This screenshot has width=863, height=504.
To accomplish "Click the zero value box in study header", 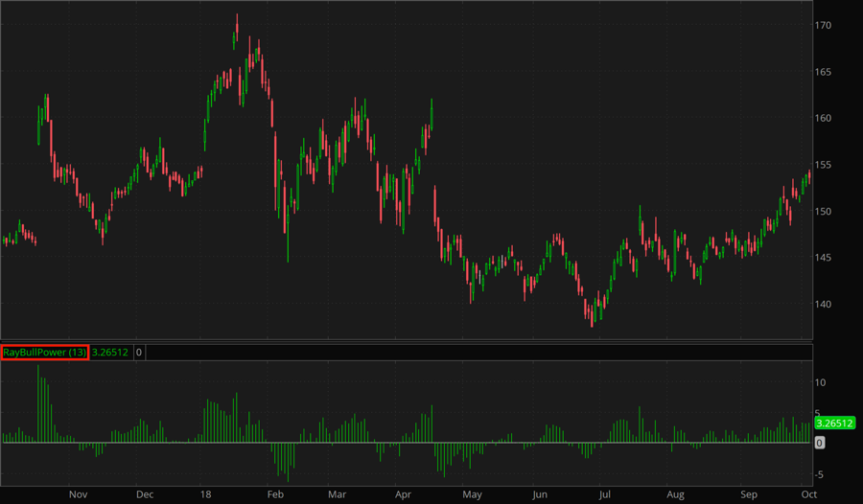I will point(139,353).
